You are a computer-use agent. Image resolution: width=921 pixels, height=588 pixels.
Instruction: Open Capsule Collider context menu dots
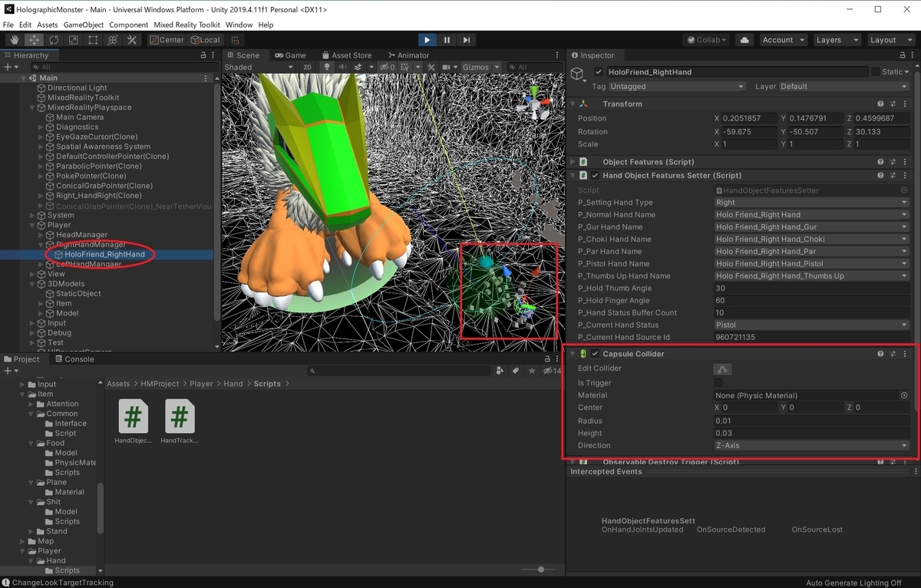point(906,354)
